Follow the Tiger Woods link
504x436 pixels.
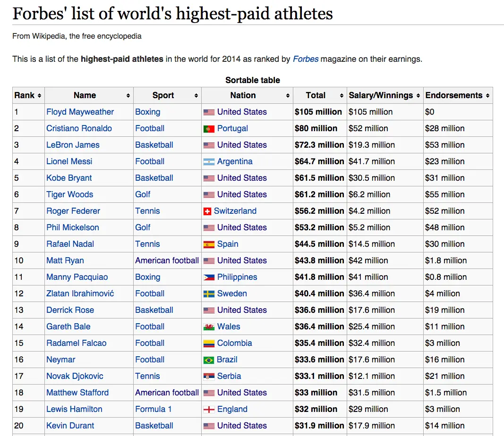69,194
